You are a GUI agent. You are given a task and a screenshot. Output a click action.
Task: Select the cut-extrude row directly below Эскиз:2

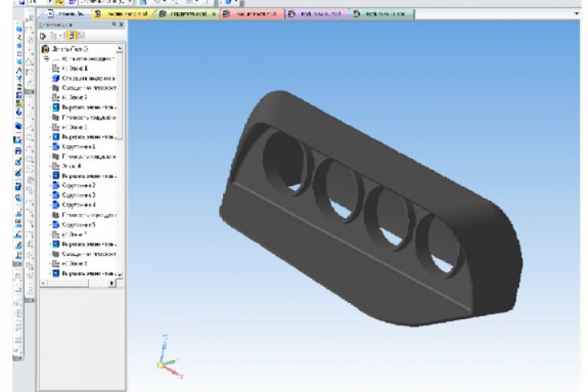point(83,107)
